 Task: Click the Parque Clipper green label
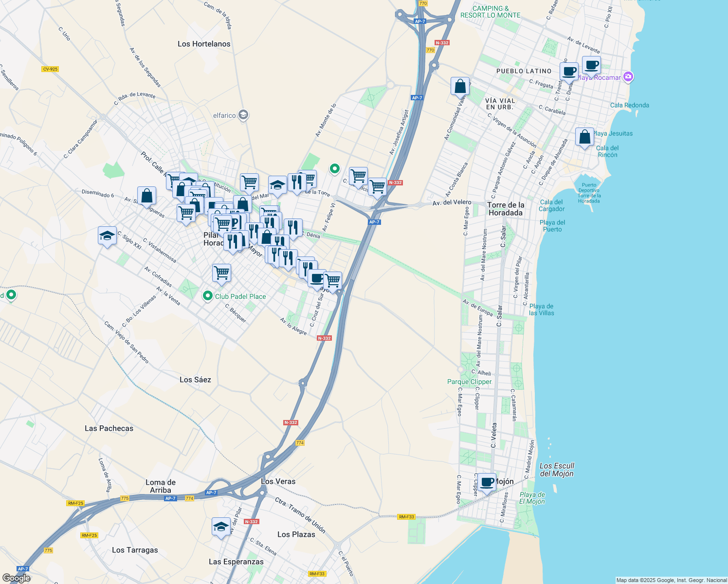469,382
